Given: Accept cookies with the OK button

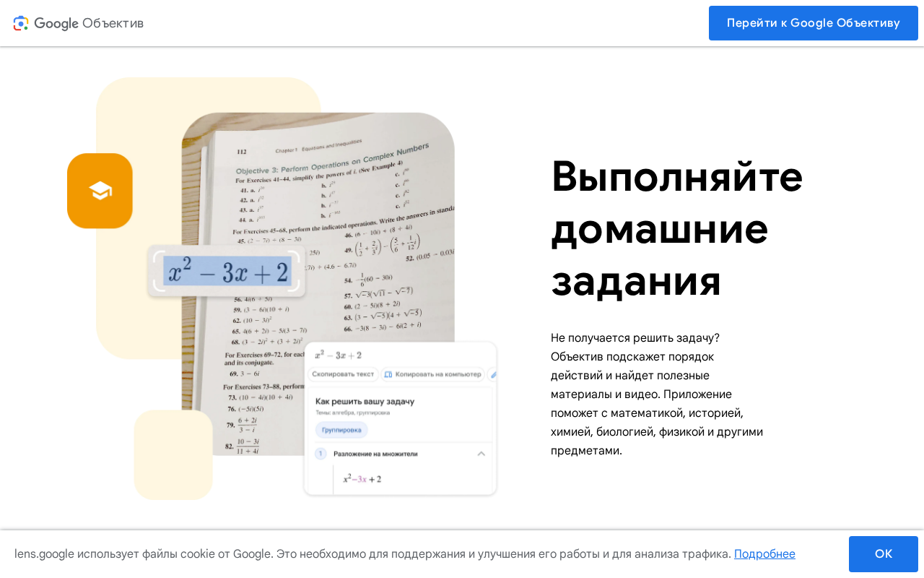Looking at the screenshot, I should (884, 554).
